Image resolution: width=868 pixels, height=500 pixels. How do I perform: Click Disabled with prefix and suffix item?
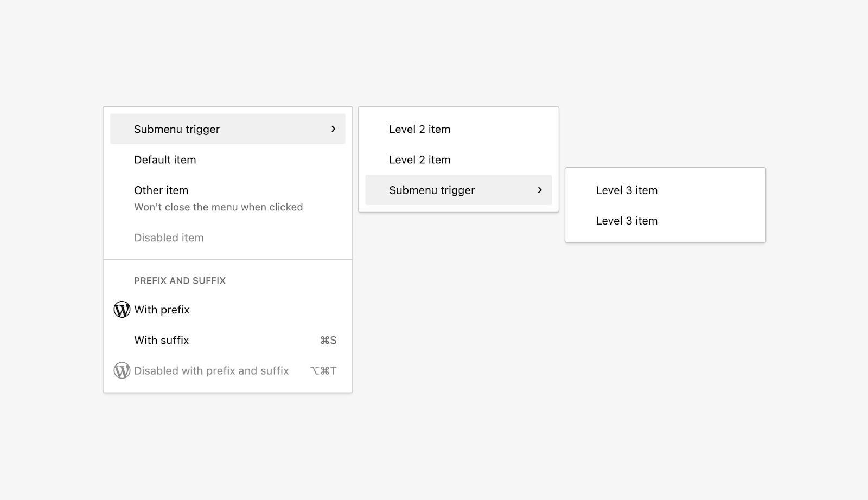[228, 371]
